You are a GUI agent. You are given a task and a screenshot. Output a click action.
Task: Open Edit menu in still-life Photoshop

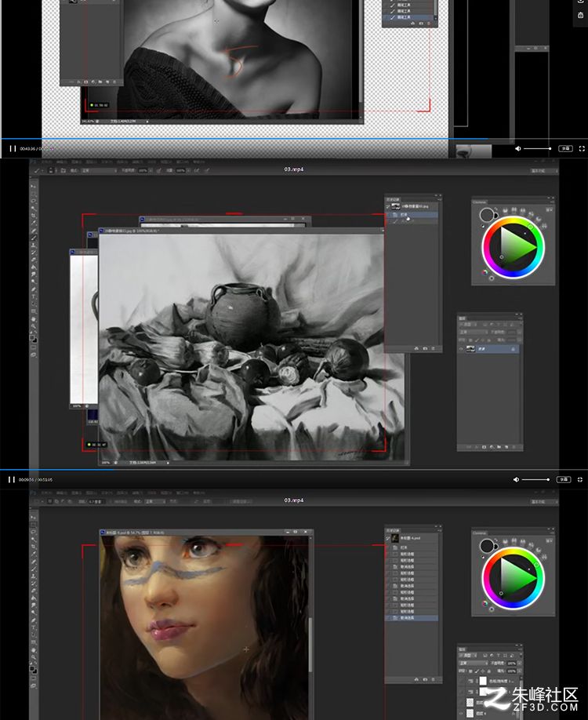click(x=62, y=162)
